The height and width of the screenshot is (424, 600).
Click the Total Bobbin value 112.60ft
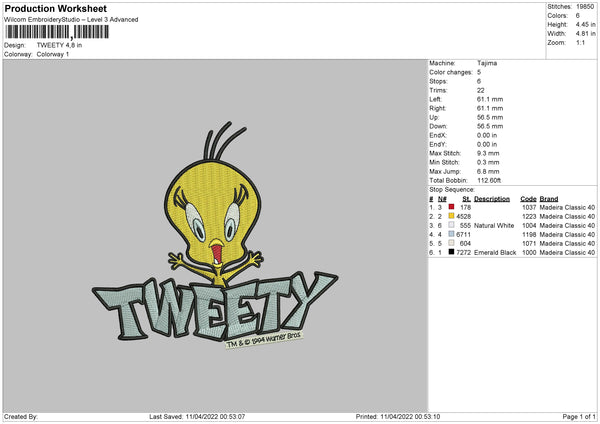click(x=489, y=180)
